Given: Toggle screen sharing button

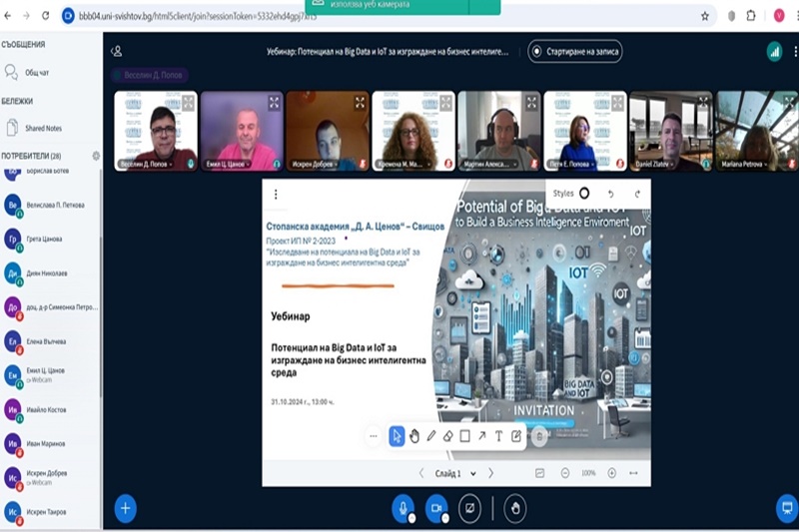Looking at the screenshot, I should coord(469,508).
